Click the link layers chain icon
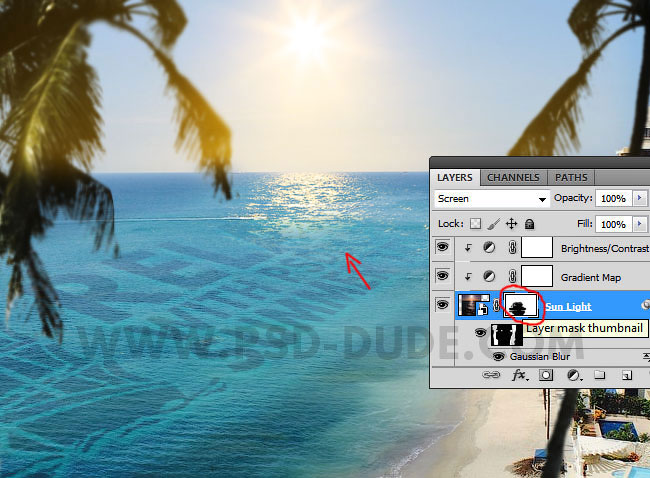The image size is (650, 478). click(x=491, y=376)
